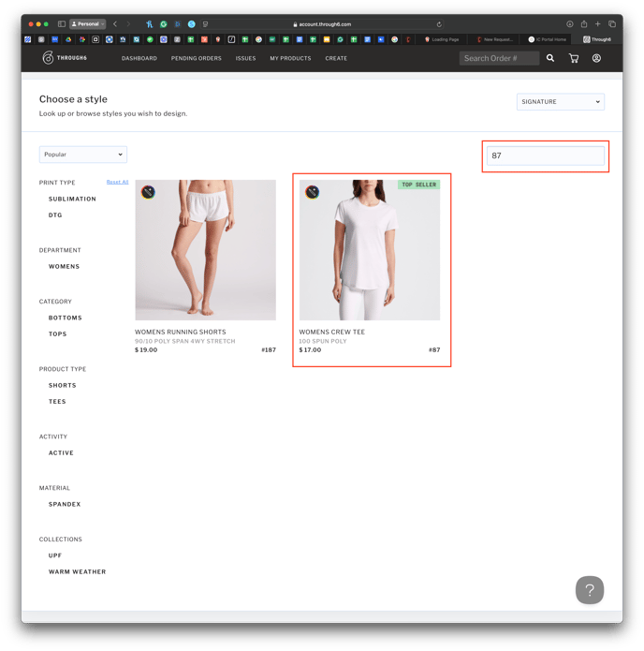Open the help question mark widget

589,590
